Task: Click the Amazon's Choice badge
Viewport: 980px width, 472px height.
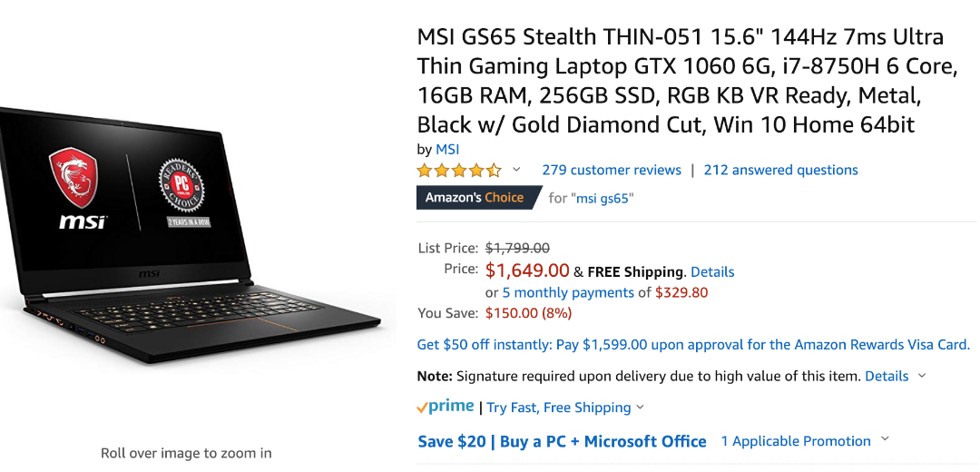Action: click(475, 197)
